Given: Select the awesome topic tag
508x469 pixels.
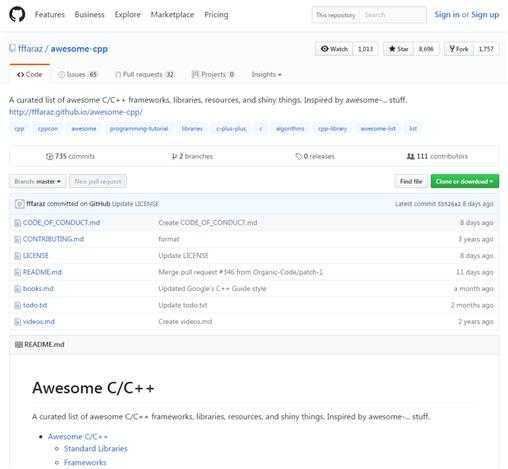Looking at the screenshot, I should coord(84,129).
